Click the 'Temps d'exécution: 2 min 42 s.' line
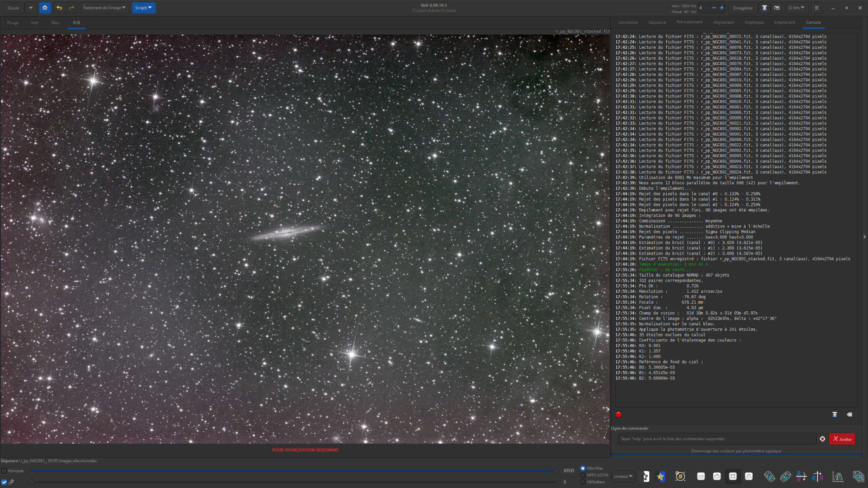 [x=674, y=264]
